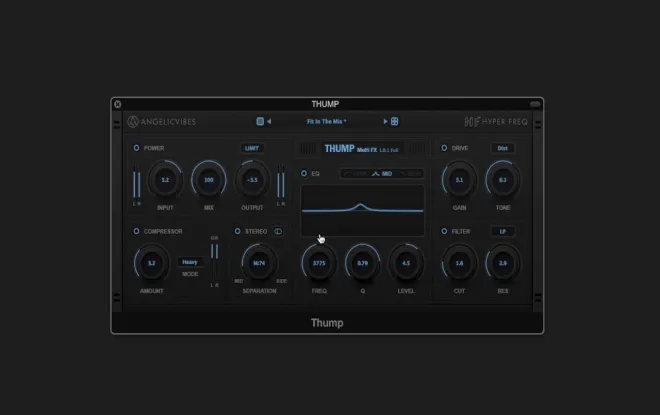Select the LOW EQ band tab
The width and height of the screenshot is (660, 415).
click(x=355, y=174)
